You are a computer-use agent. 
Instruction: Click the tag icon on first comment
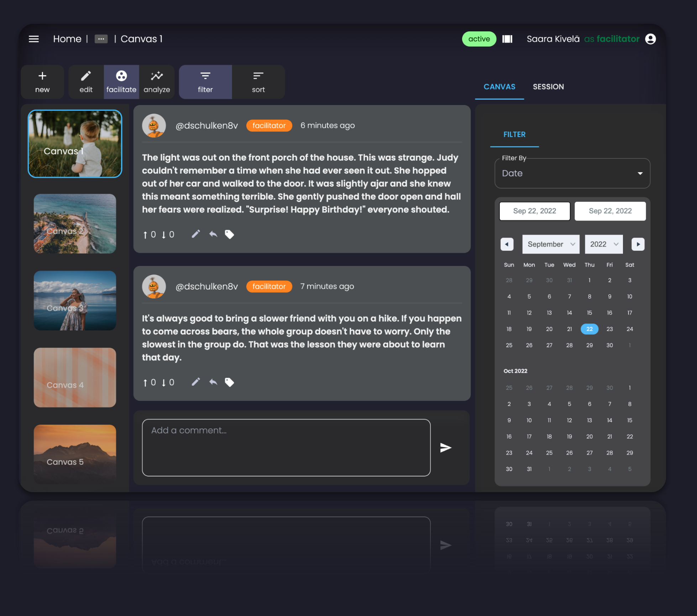pos(229,234)
